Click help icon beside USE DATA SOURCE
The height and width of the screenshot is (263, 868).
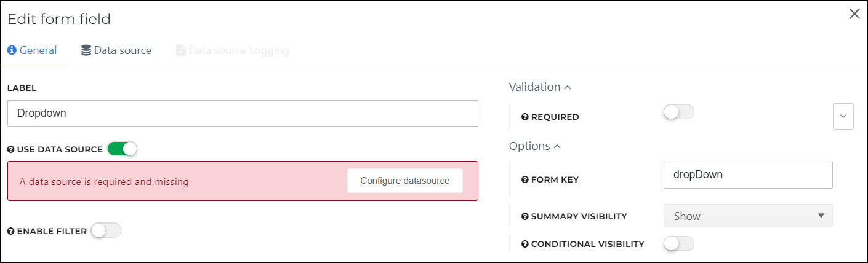point(10,149)
